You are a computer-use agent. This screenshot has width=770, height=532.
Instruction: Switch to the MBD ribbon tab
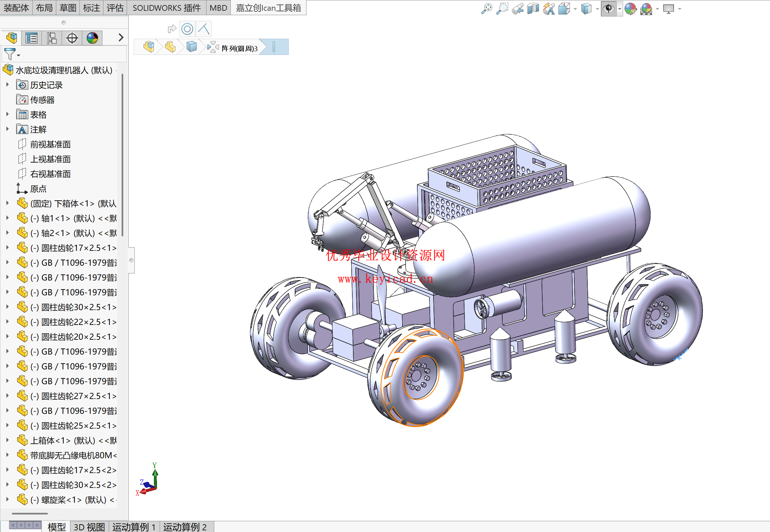218,8
